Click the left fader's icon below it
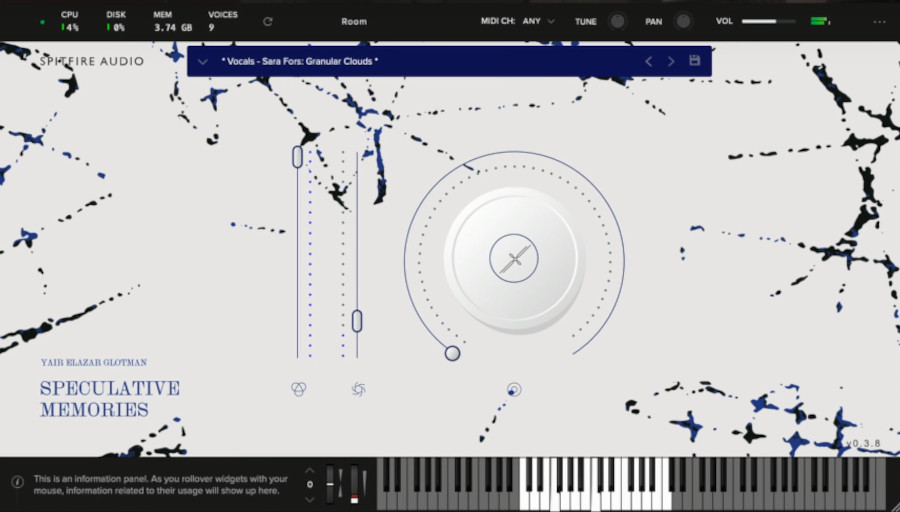 [x=298, y=389]
